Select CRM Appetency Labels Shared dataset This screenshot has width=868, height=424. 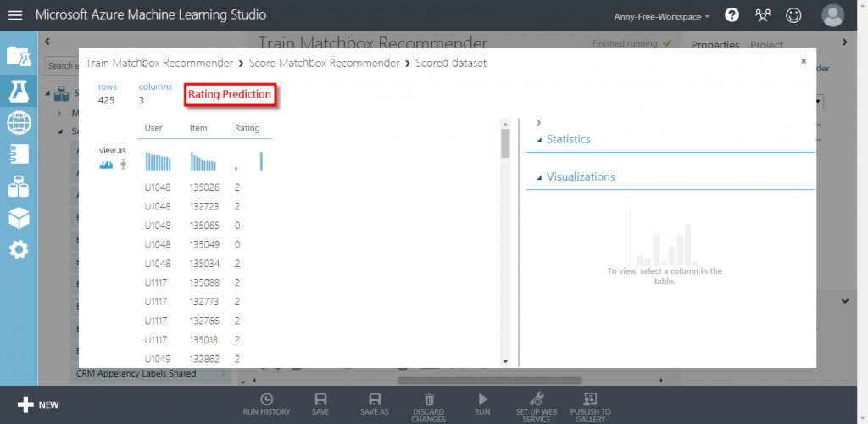point(136,374)
